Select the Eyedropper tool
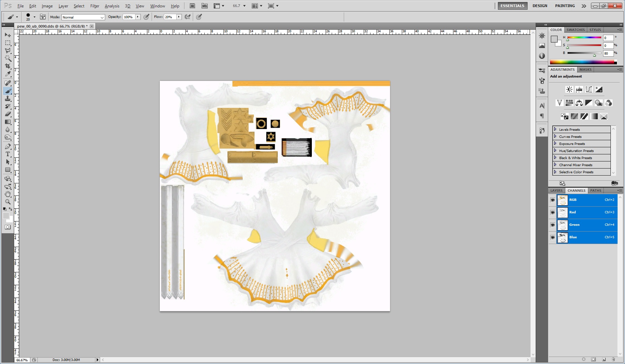 (8, 74)
